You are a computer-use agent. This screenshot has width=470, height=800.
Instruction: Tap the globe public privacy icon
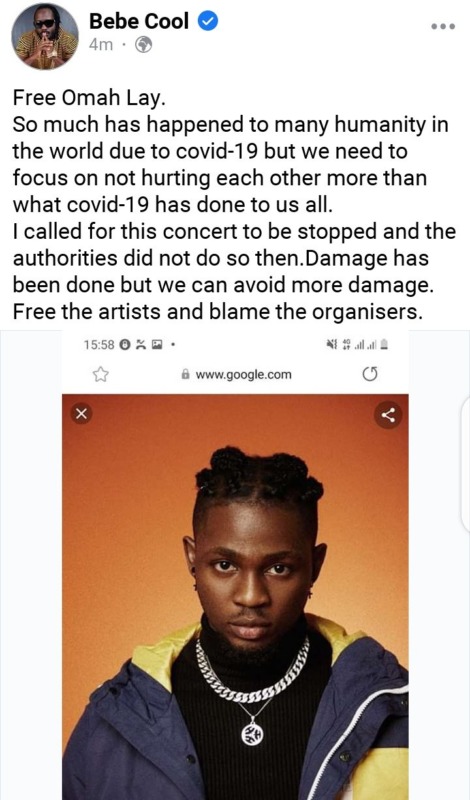[143, 45]
